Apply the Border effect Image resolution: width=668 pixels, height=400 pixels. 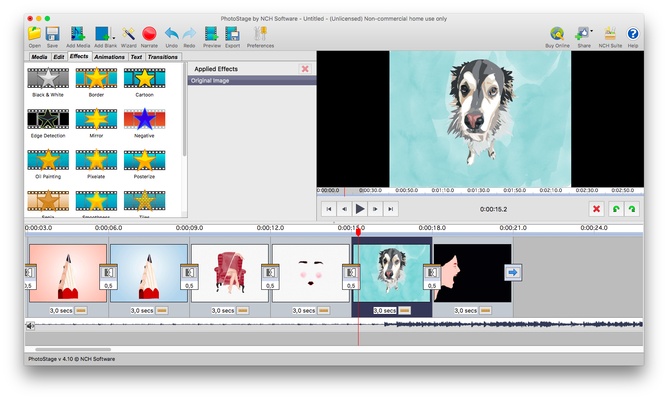tap(96, 83)
